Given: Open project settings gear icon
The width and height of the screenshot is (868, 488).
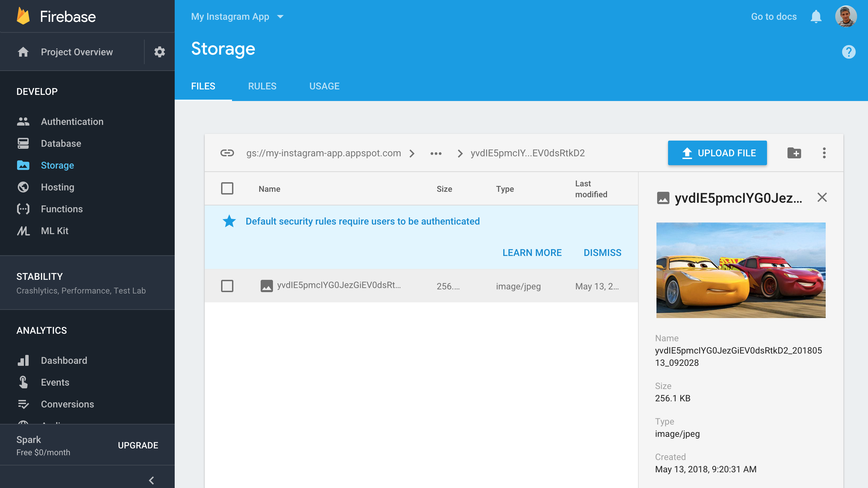Looking at the screenshot, I should (159, 52).
